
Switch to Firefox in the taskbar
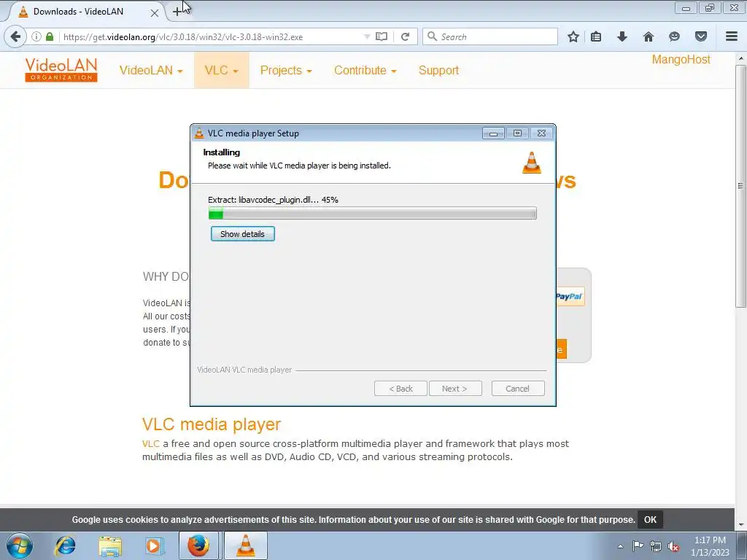tap(198, 545)
